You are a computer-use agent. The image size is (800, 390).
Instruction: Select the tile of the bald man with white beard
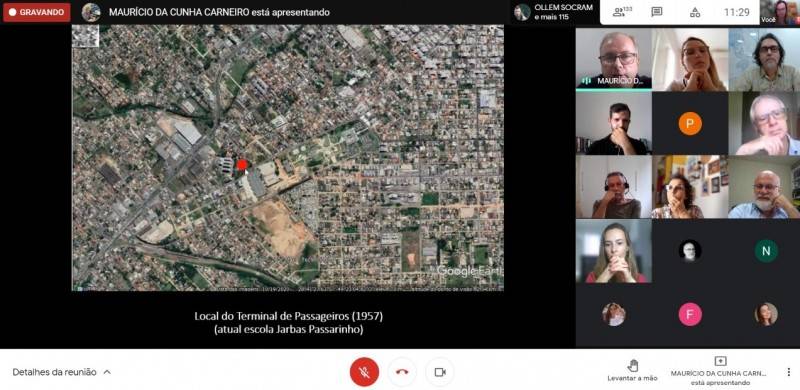click(764, 187)
